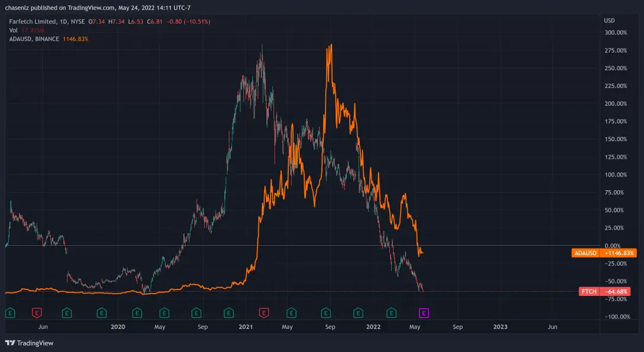
Task: Click the 300.00% scale label
Action: [616, 32]
